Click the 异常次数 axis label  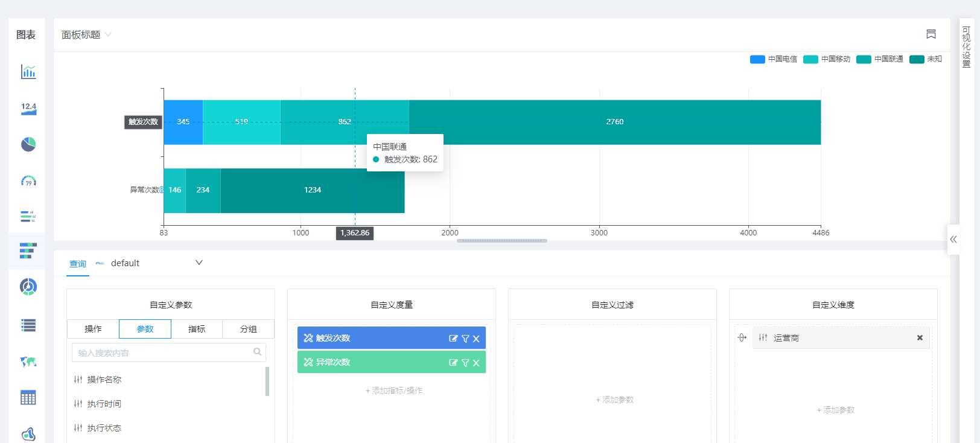tap(145, 190)
